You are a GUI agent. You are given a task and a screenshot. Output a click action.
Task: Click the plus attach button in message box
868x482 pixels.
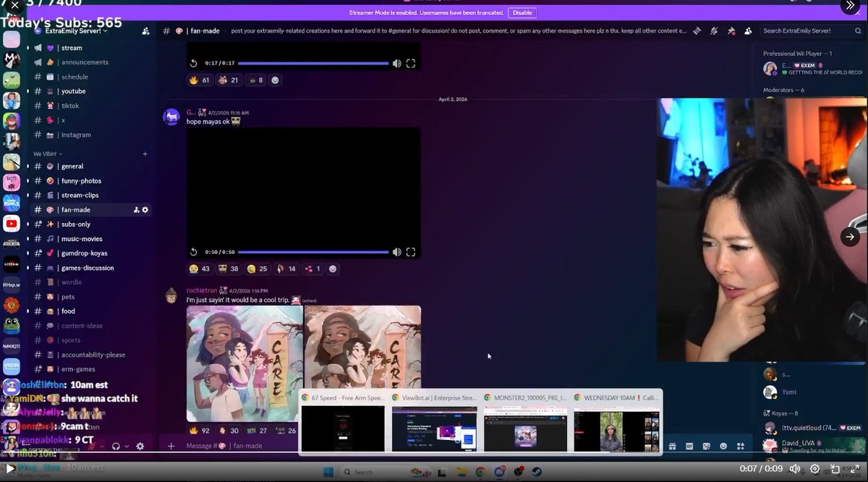171,447
